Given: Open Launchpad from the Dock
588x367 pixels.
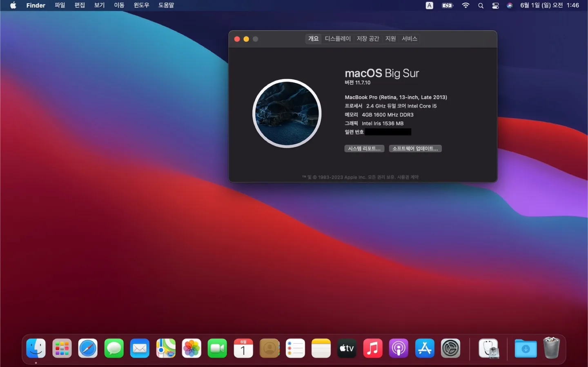Looking at the screenshot, I should (62, 349).
